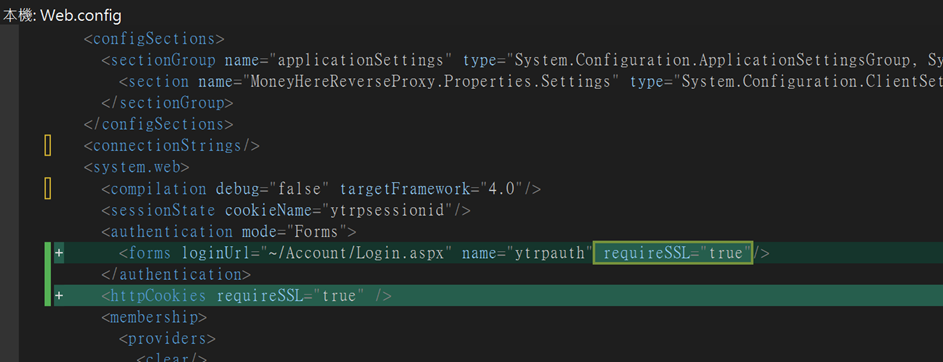The width and height of the screenshot is (943, 362).
Task: Click targetFramework="4.0" attribute value
Action: pos(432,189)
